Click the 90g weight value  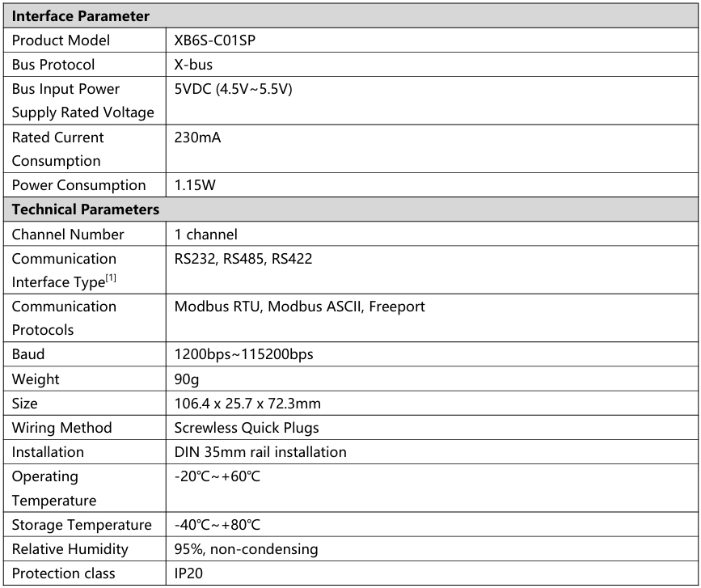(x=187, y=379)
